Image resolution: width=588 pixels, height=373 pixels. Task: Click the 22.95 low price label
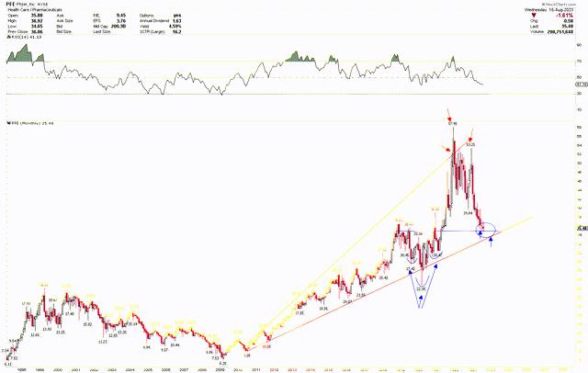click(422, 288)
